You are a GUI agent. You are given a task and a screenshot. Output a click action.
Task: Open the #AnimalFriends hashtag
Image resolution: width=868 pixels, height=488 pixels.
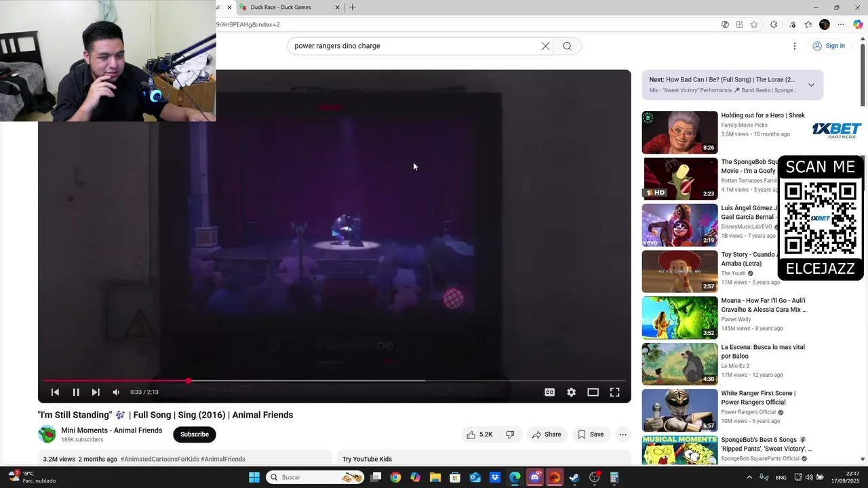223,459
